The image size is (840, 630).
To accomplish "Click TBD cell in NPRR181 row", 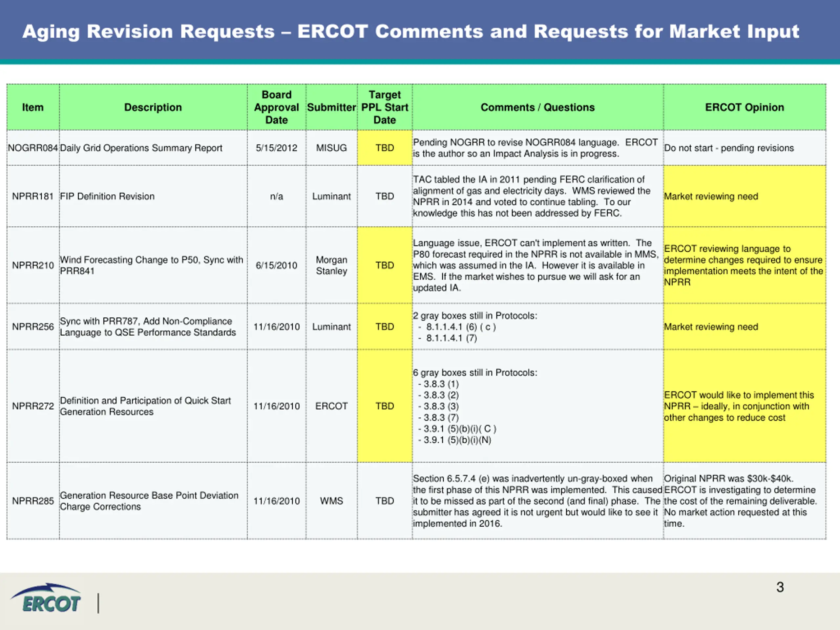I will coord(385,196).
